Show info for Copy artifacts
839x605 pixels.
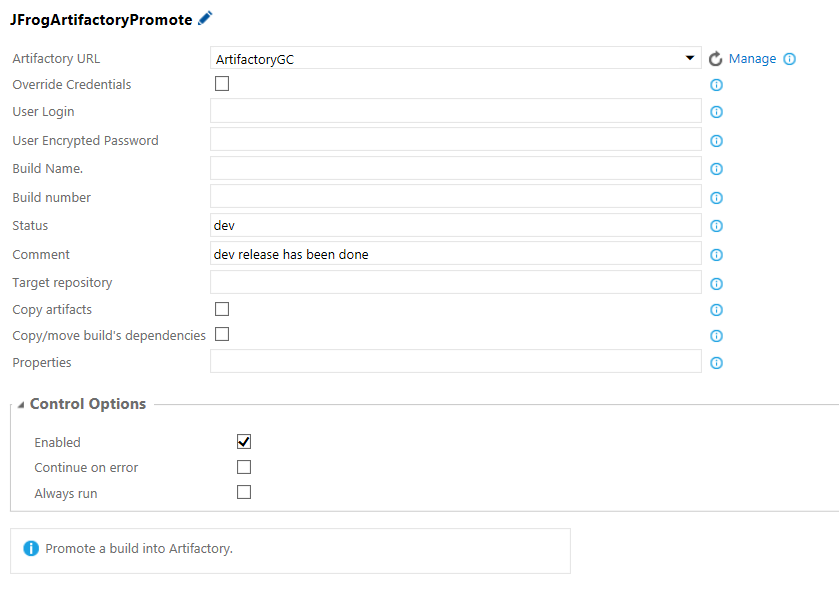click(x=716, y=310)
